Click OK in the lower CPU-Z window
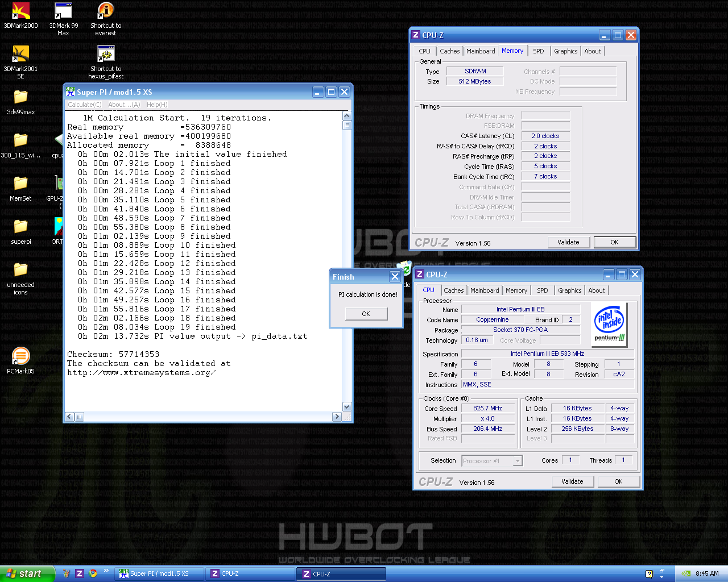 coord(618,481)
